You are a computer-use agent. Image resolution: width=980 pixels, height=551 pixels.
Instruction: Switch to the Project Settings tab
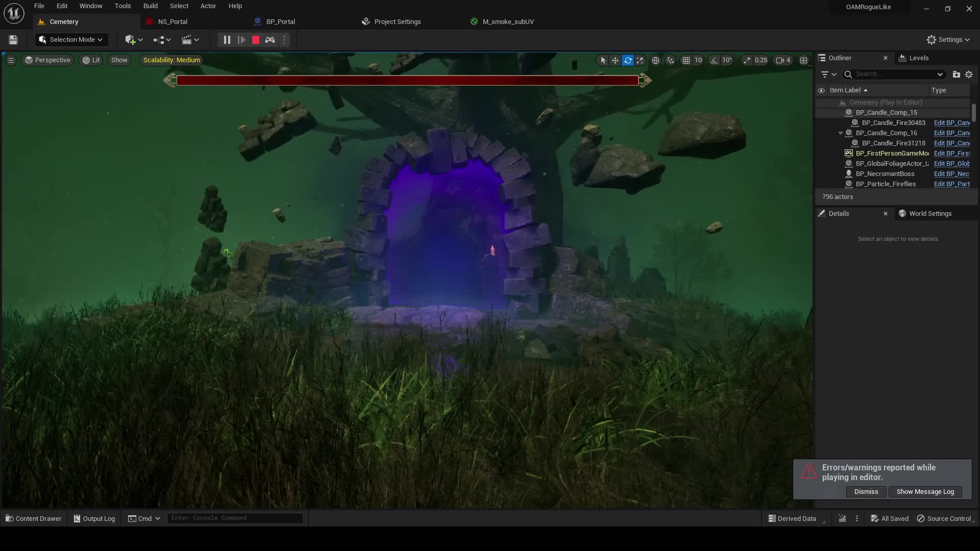[x=398, y=22]
